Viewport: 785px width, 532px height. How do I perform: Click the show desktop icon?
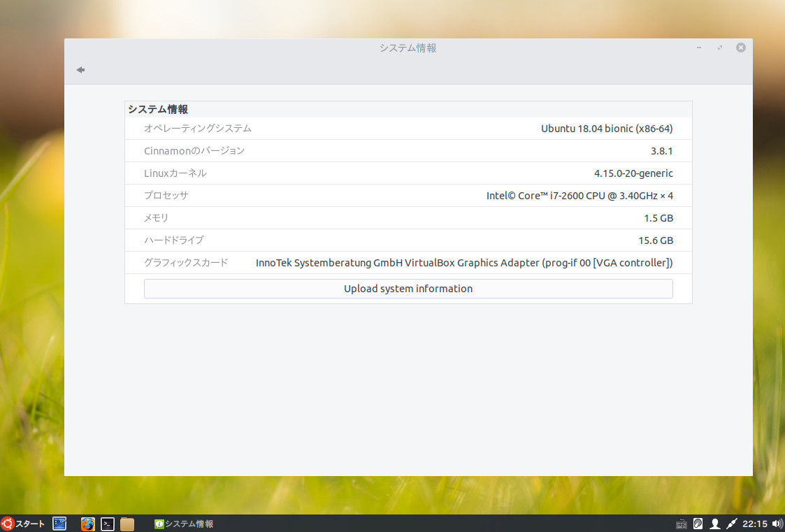tap(59, 523)
